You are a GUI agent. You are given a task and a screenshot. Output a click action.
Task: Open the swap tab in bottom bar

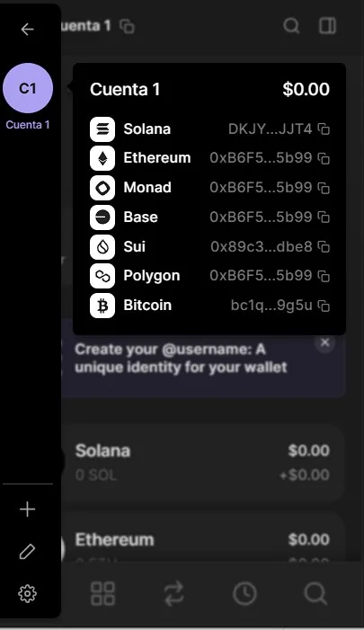174,593
